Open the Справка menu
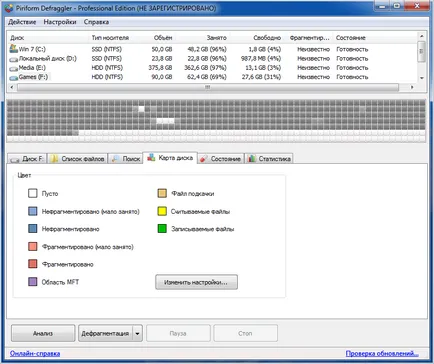Viewport: 434px width, 364px height. (96, 22)
